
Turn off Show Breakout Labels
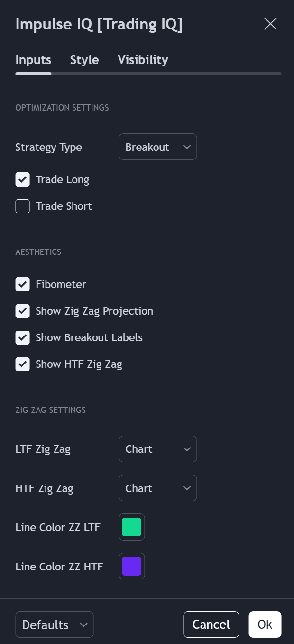click(x=23, y=337)
